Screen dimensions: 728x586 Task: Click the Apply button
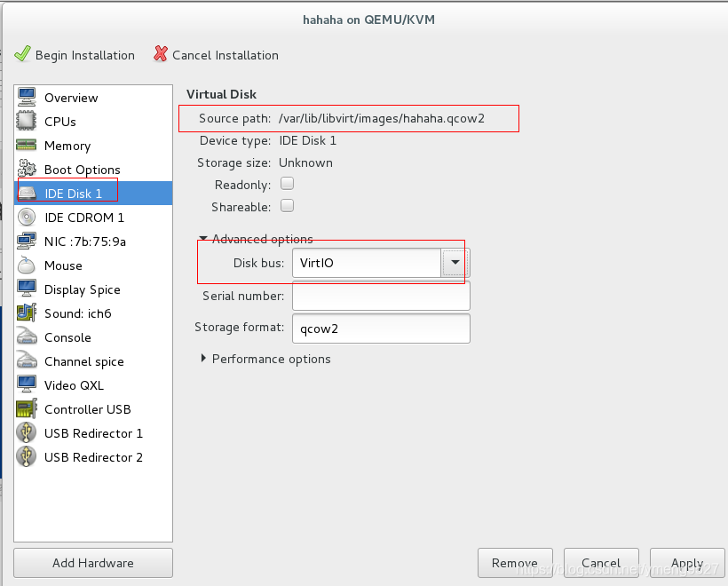point(687,563)
